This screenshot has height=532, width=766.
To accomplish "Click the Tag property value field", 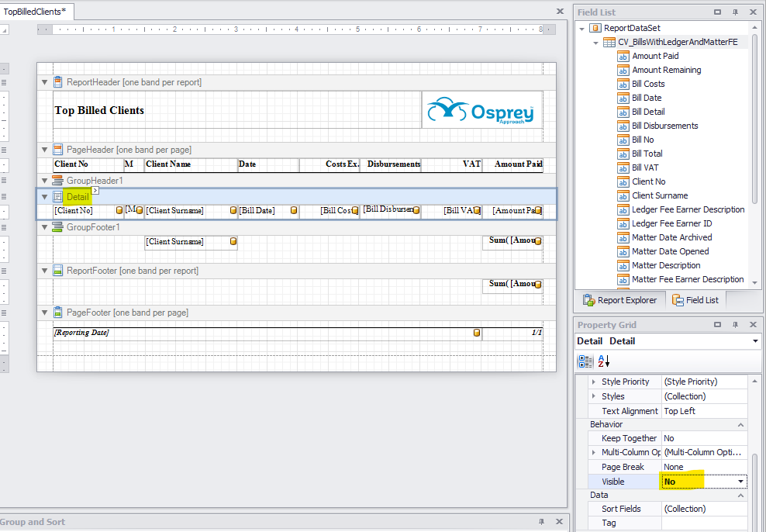I will tap(704, 523).
